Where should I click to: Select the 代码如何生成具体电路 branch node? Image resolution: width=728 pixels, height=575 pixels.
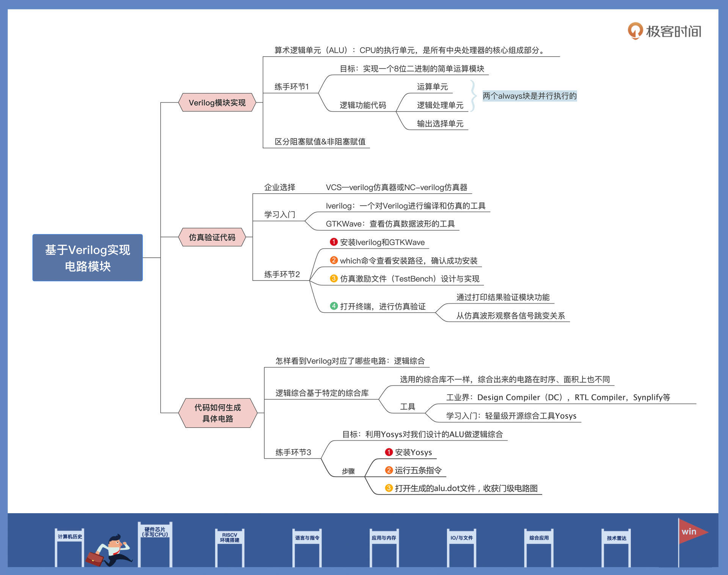[x=218, y=413]
